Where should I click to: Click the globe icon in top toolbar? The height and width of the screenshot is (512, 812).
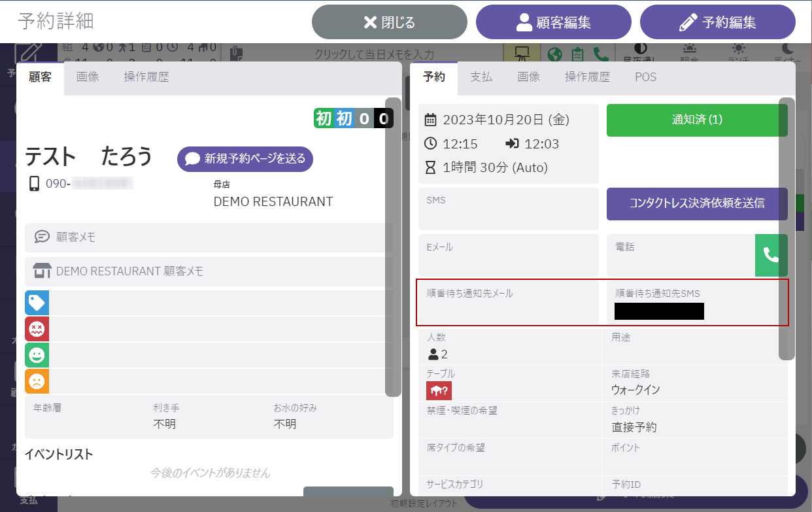tap(555, 54)
